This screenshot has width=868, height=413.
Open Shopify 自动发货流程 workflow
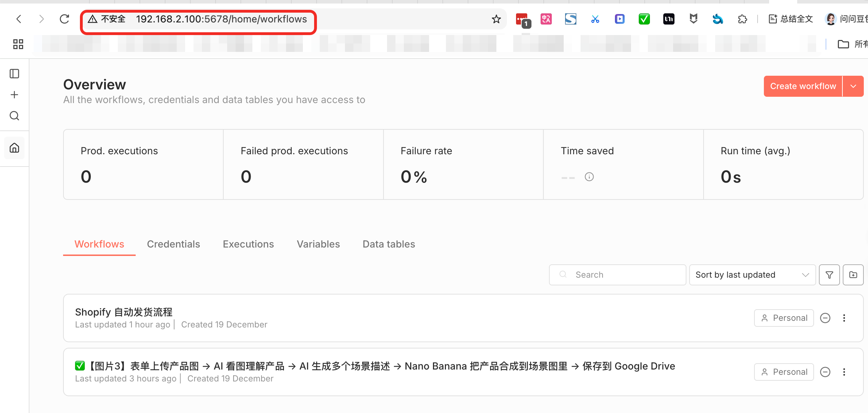(124, 312)
